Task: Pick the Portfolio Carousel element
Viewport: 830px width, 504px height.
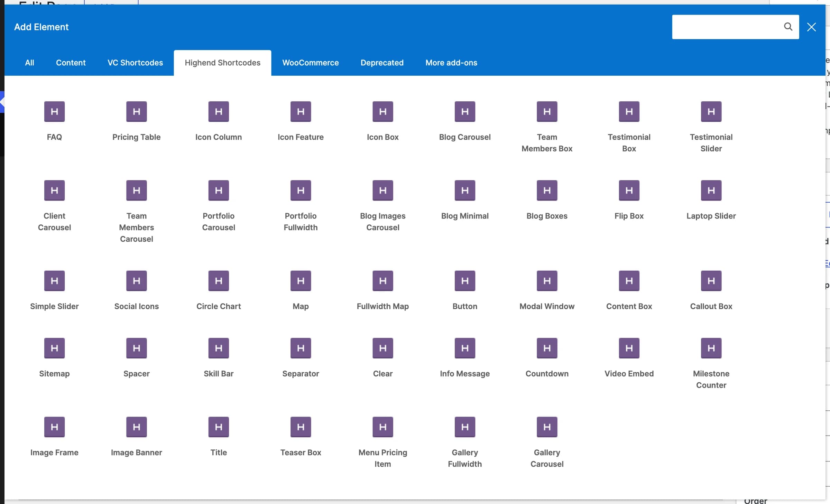Action: (x=219, y=205)
